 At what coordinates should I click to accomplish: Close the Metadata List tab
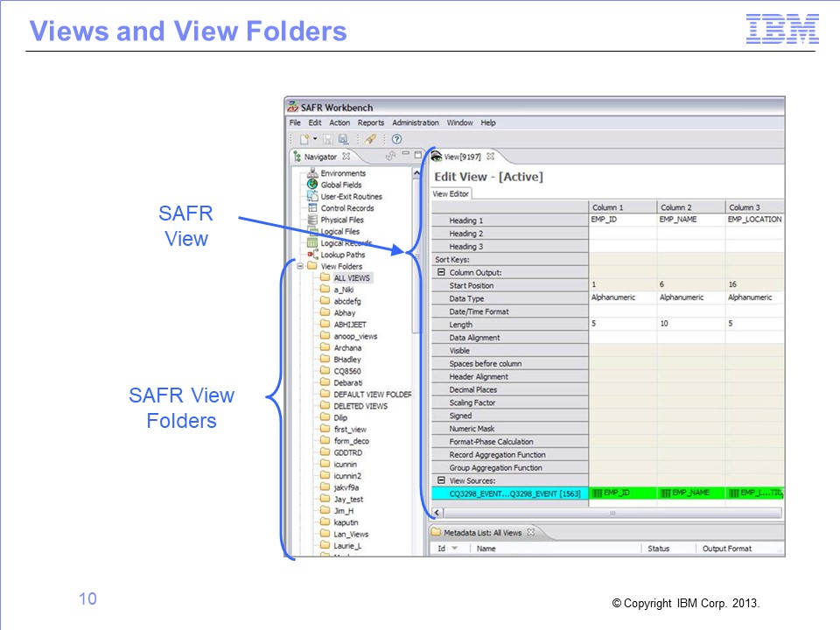pos(531,532)
